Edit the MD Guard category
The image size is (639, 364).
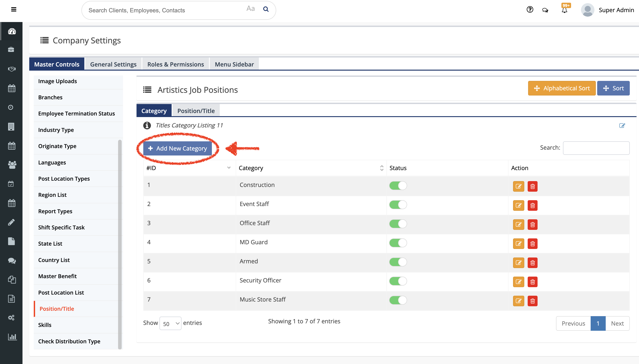(x=518, y=244)
